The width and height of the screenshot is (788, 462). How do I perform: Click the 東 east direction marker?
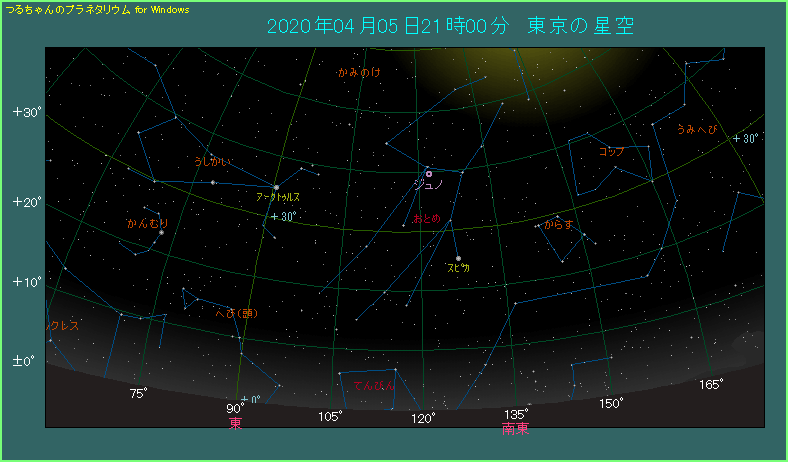[235, 423]
